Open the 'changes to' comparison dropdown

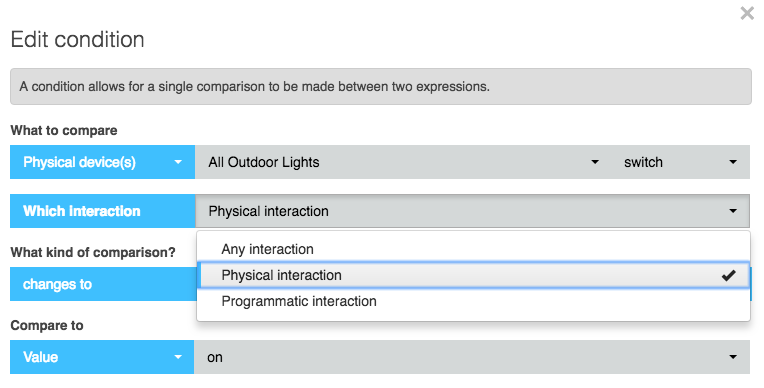point(102,284)
